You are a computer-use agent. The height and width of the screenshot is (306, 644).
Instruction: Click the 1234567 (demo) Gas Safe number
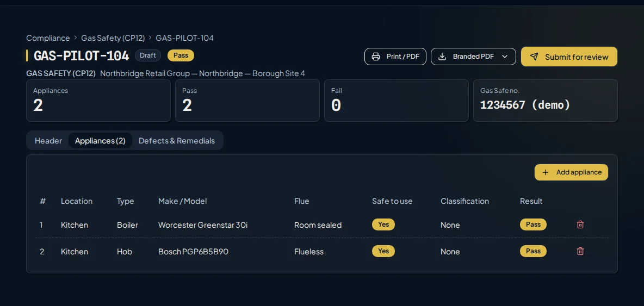pyautogui.click(x=525, y=105)
